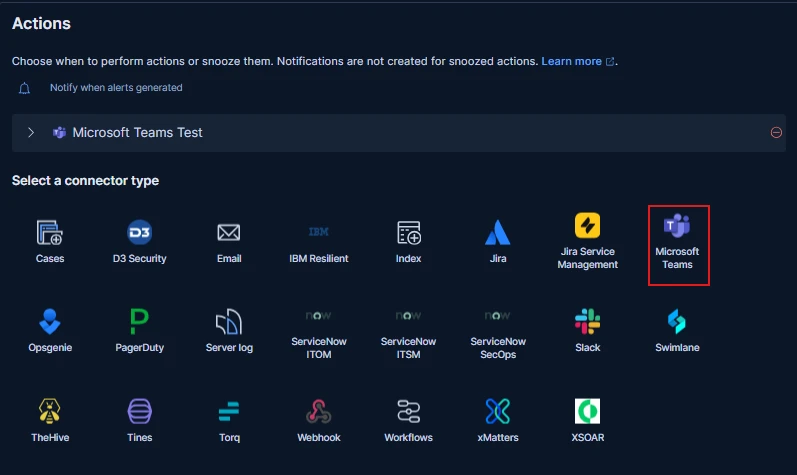797x475 pixels.
Task: Choose the Webhook connector
Action: [x=319, y=420]
